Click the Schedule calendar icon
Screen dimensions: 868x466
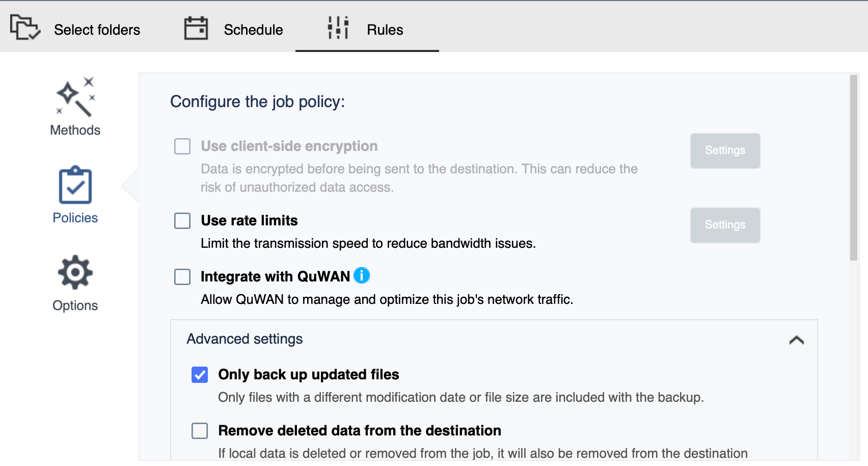[x=196, y=28]
